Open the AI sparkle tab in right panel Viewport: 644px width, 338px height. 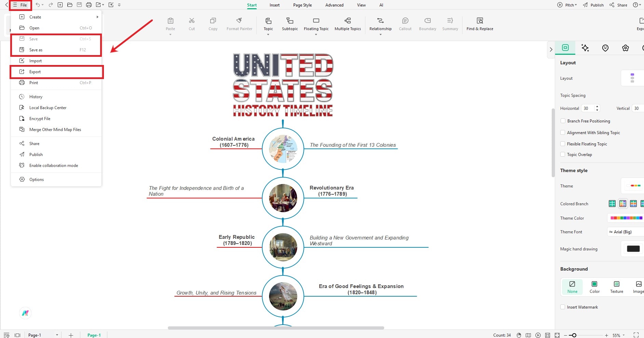click(585, 48)
